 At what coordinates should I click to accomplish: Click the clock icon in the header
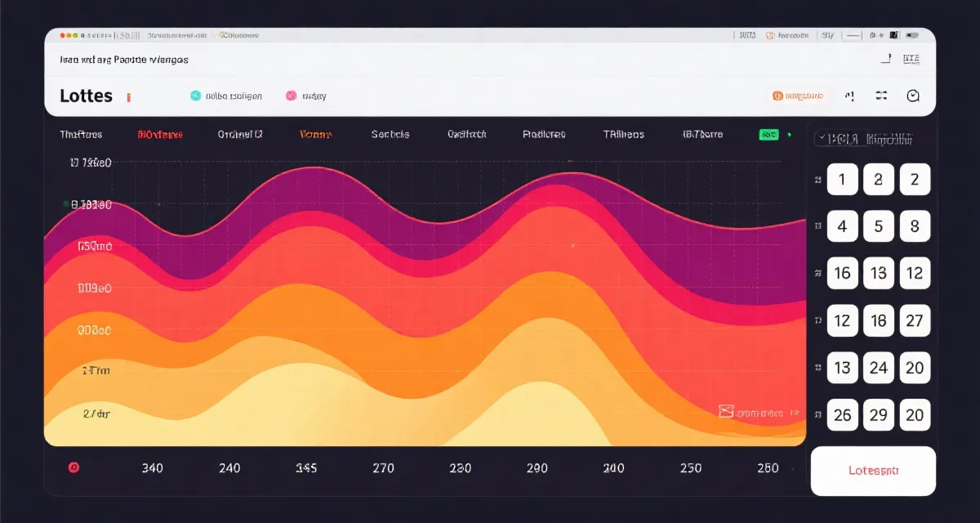coord(913,96)
